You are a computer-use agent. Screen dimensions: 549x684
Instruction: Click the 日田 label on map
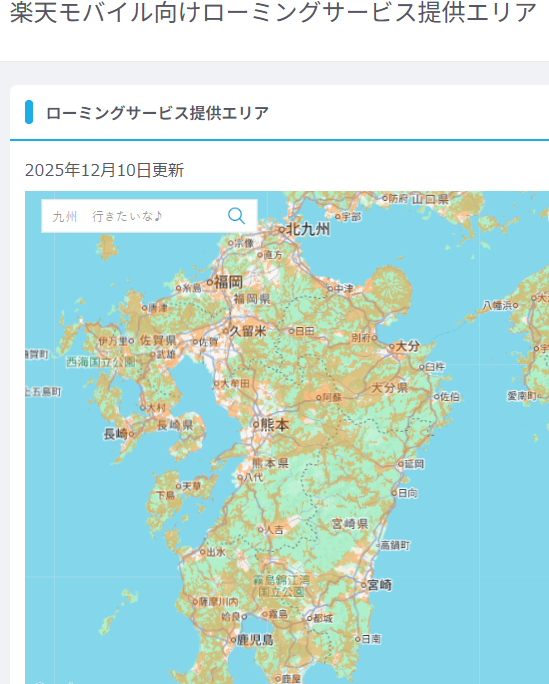pos(304,331)
